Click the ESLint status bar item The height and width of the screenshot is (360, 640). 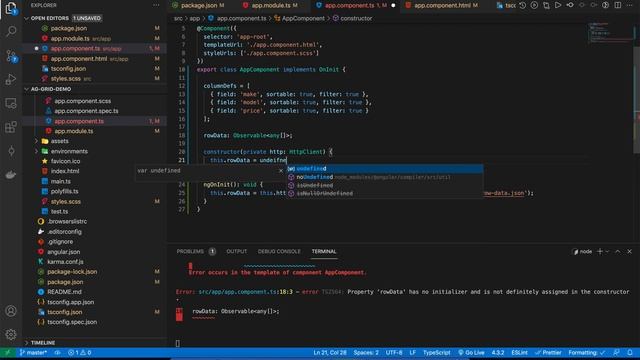coord(520,353)
